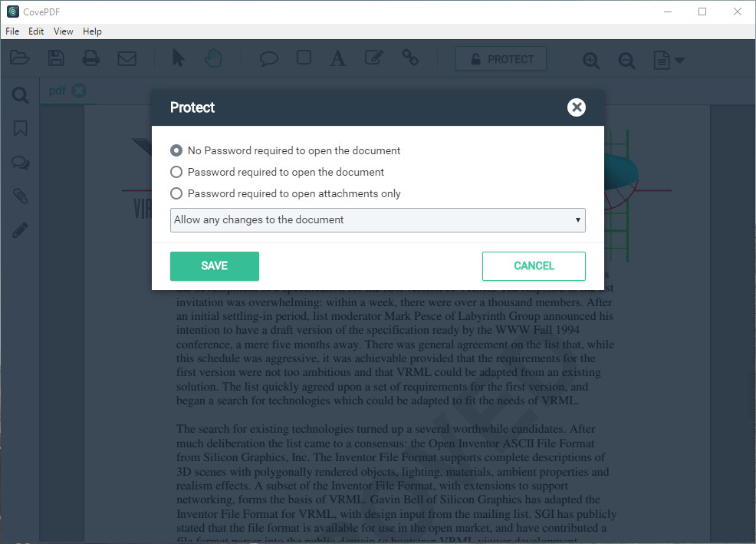Choose the comment speech bubble tool
Screen dimensions: 756x544
coord(268,59)
